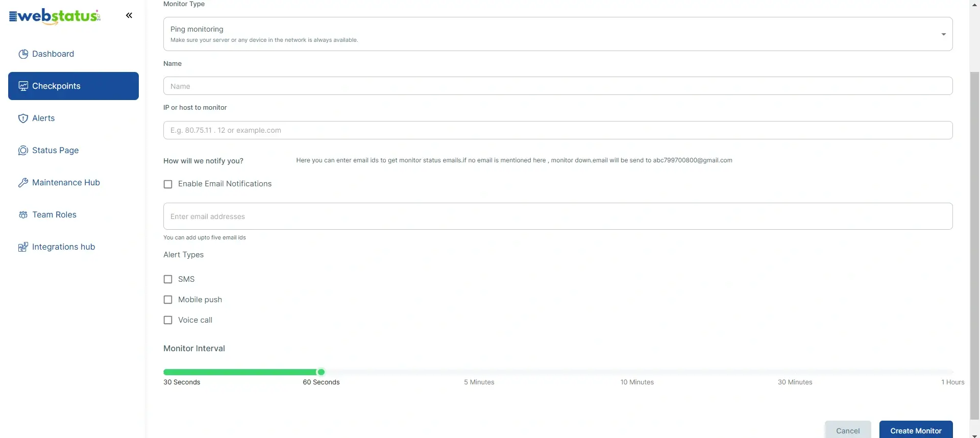Open the Checkpoints menu item

point(73,86)
